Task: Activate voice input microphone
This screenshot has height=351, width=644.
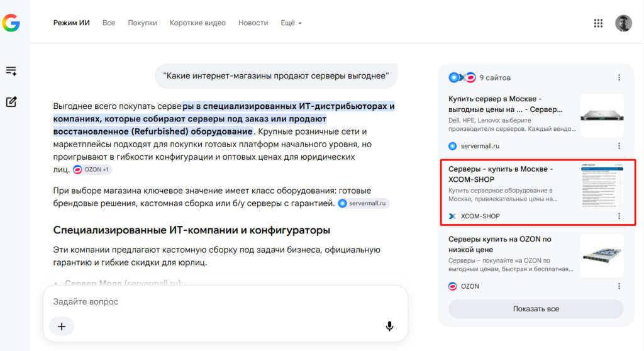Action: click(389, 326)
